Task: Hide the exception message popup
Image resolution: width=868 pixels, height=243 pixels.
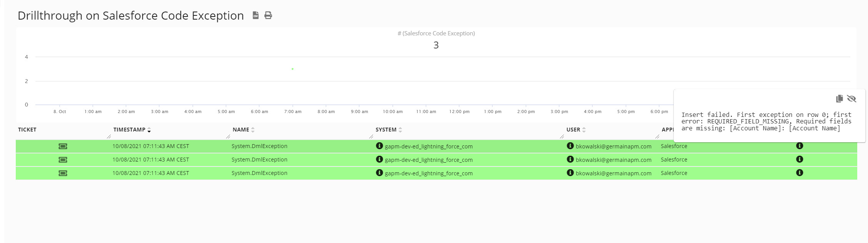Action: [851, 99]
